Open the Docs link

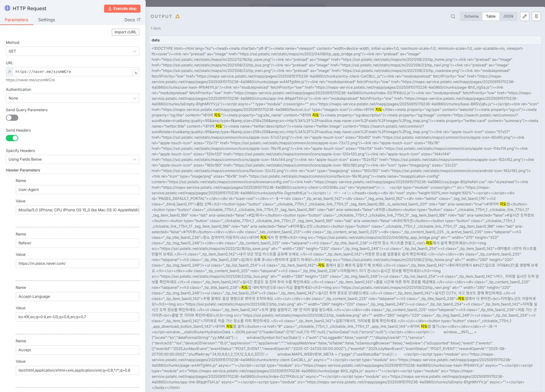click(x=132, y=20)
